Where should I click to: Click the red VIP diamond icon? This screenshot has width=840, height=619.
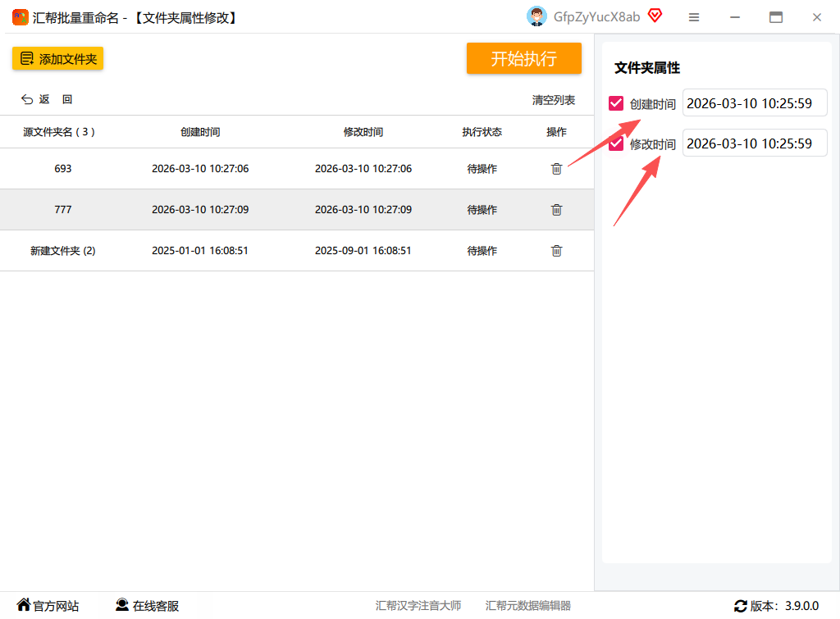[x=655, y=16]
